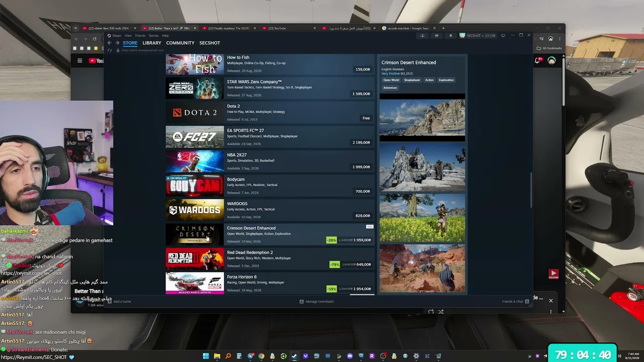Screen dimensions: 644x362
Task: Open Discord from the taskbar
Action: [350, 356]
